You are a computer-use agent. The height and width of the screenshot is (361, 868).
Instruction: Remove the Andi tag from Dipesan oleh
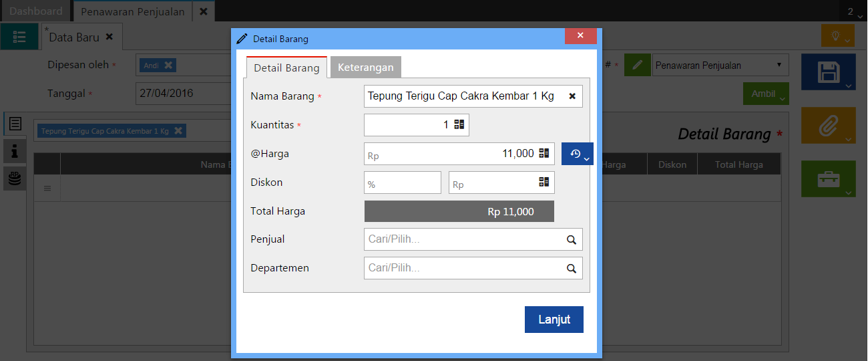(168, 66)
